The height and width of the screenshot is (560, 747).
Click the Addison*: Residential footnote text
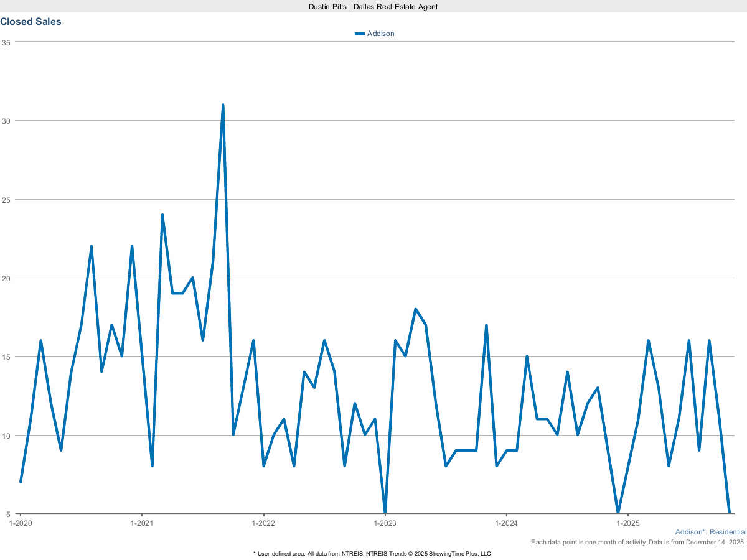pos(710,532)
